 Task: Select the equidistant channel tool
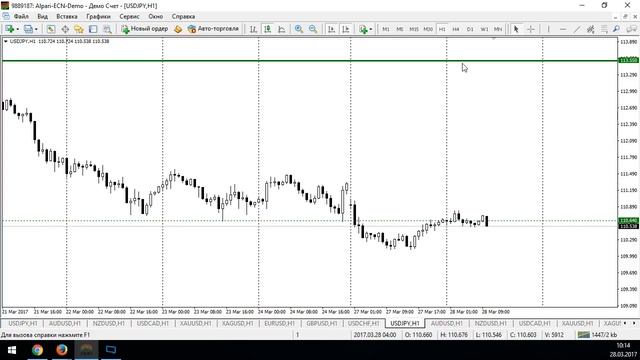(x=590, y=29)
